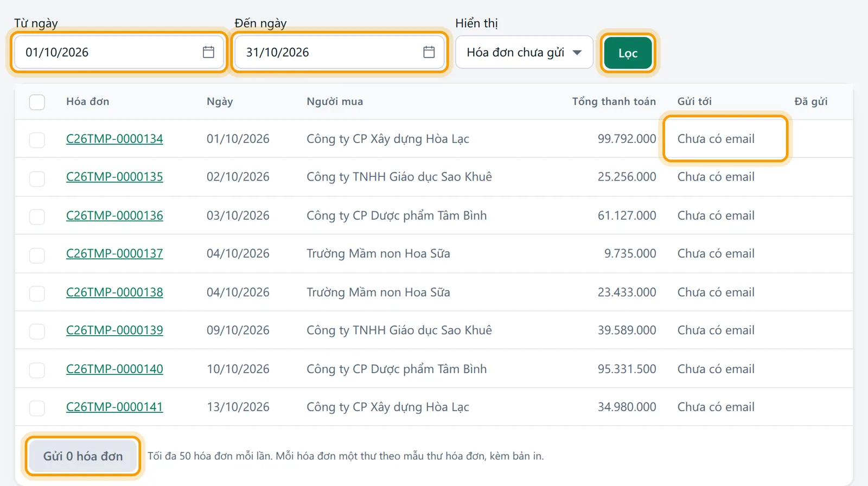Tick the checkbox for invoice C26TMP-0000137
868x486 pixels.
tap(37, 255)
